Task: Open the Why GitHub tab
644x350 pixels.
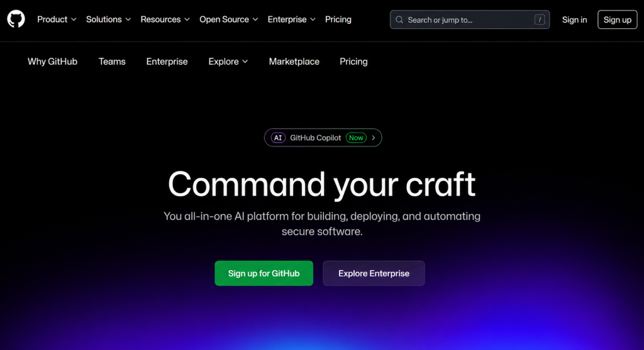Action: click(52, 62)
